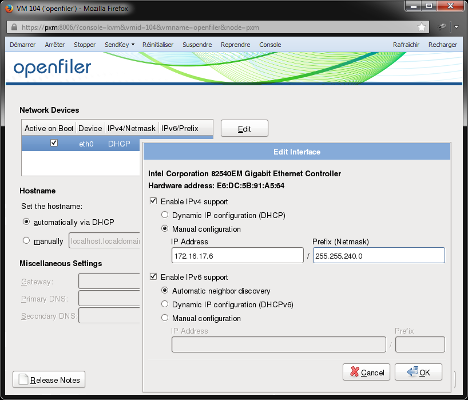468x400 pixels.
Task: Select Dynamic IP configuration (DHCPv6) radio
Action: (x=164, y=304)
